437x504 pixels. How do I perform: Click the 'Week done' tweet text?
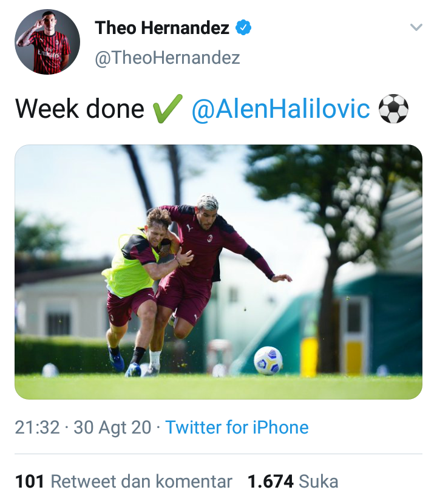pos(80,109)
